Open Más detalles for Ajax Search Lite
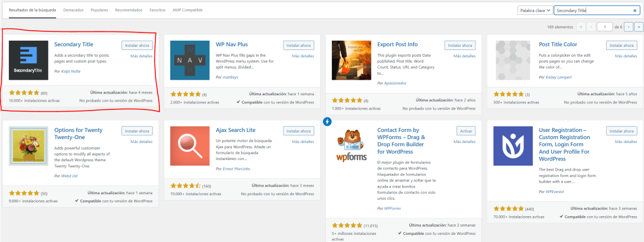 [303, 142]
